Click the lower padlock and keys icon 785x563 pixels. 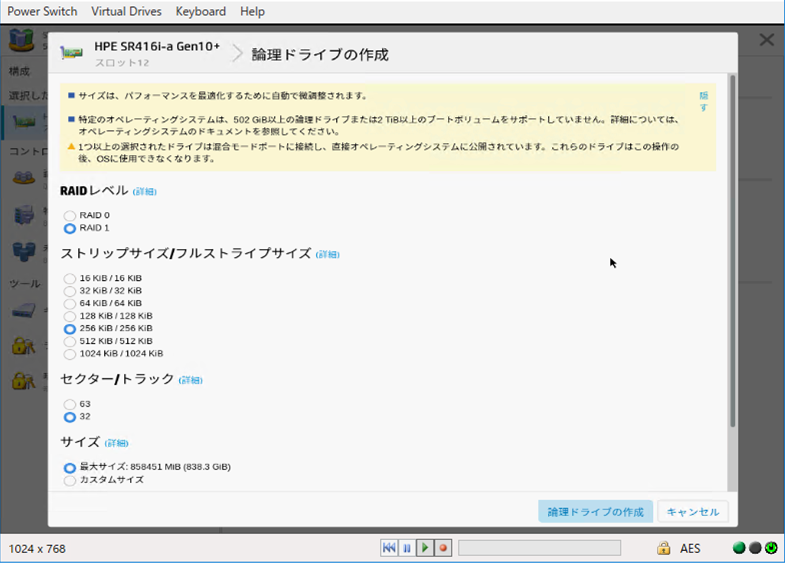click(24, 380)
